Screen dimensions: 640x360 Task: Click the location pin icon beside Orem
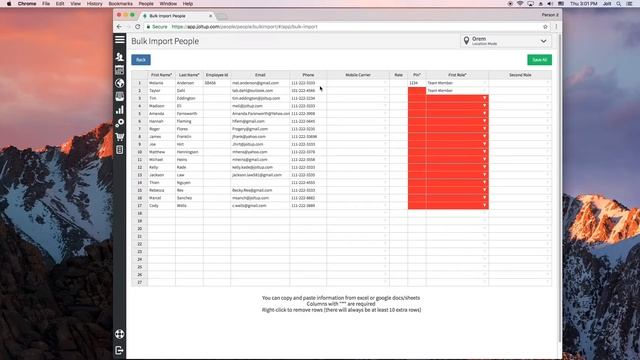click(x=466, y=41)
